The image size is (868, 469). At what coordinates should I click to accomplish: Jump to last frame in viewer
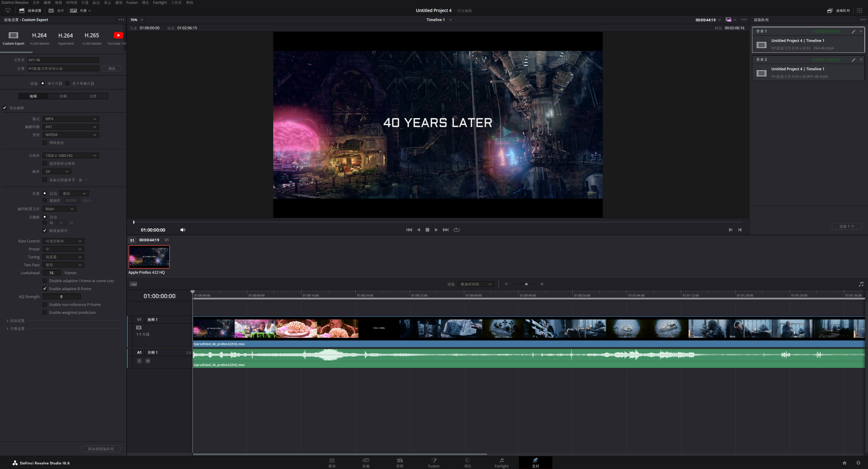click(x=446, y=230)
